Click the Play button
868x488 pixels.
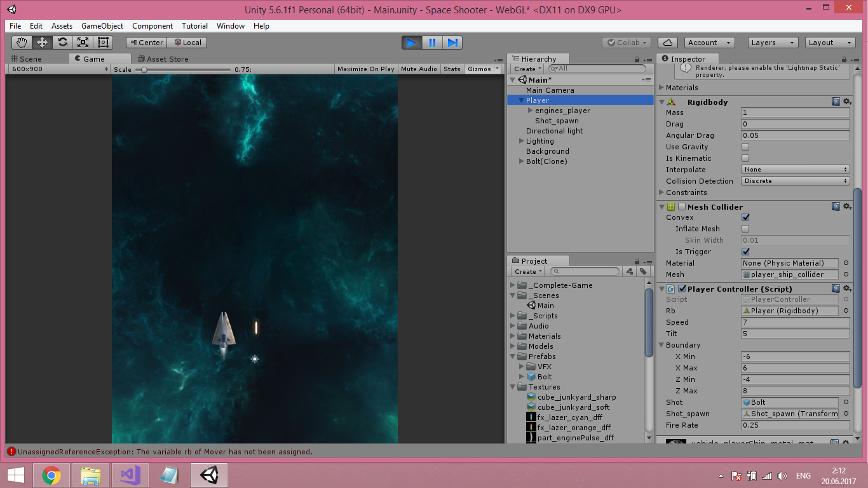(x=412, y=43)
